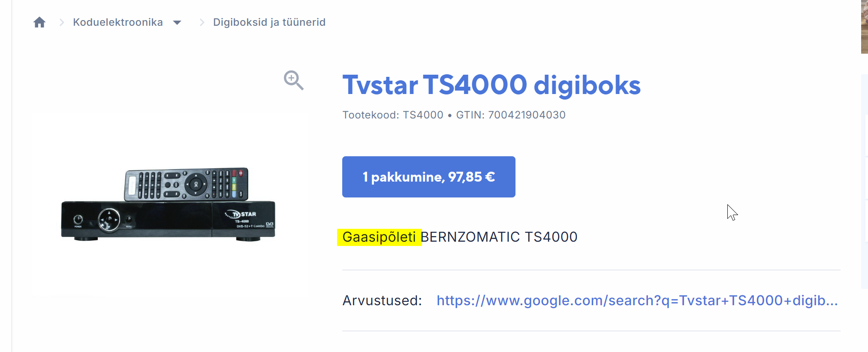Click the Arvustused label
The width and height of the screenshot is (868, 352).
(x=382, y=300)
